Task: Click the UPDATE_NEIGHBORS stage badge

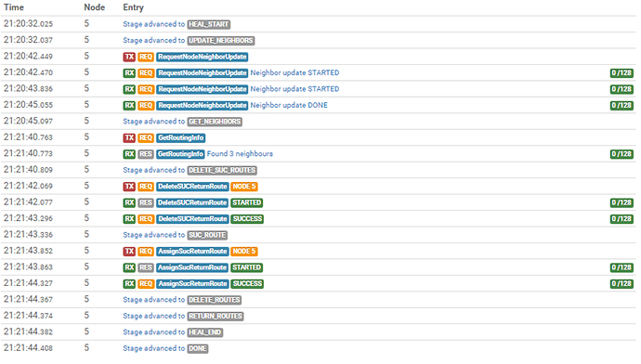Action: [x=221, y=41]
